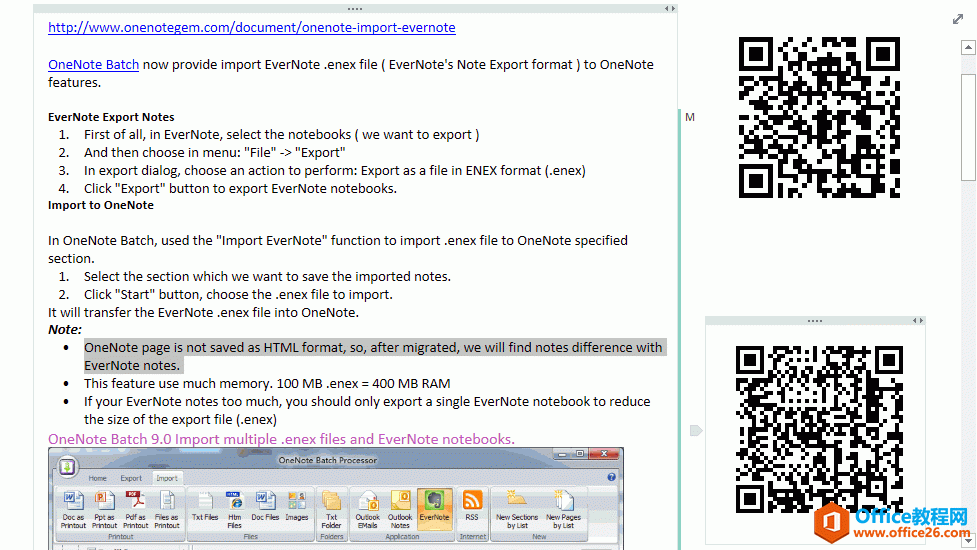The width and height of the screenshot is (977, 550).
Task: Click the lower QR container's dotted handle
Action: [814, 321]
